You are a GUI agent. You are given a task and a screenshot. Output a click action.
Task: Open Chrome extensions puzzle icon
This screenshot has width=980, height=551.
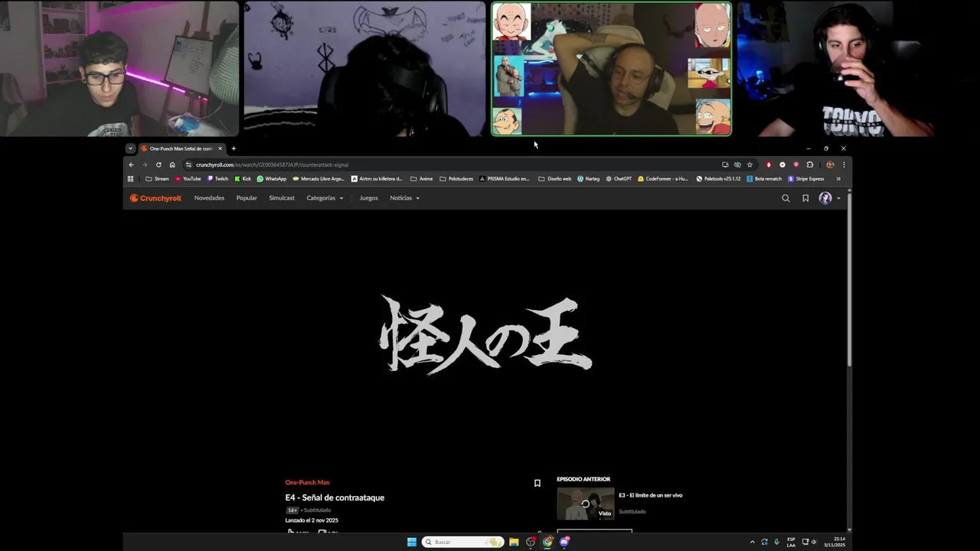tap(809, 165)
